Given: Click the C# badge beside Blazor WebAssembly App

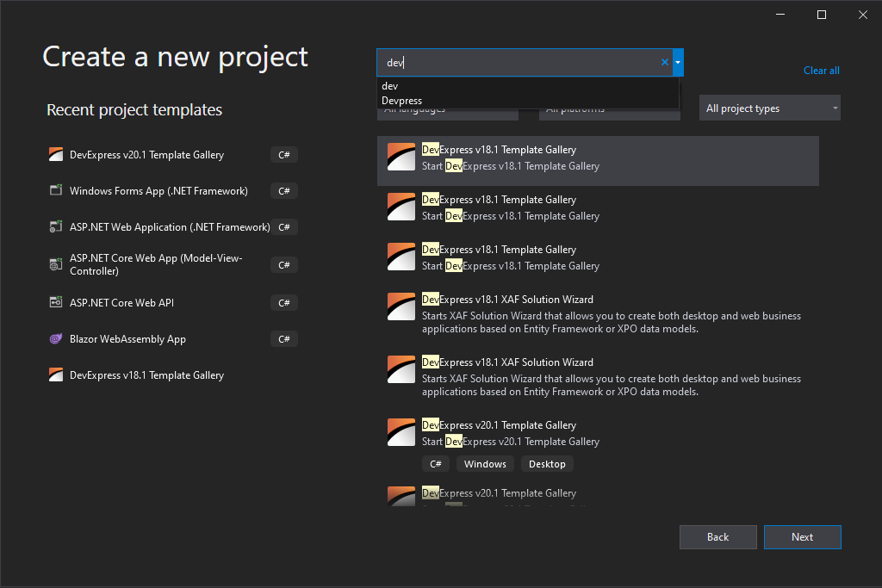Looking at the screenshot, I should click(284, 339).
